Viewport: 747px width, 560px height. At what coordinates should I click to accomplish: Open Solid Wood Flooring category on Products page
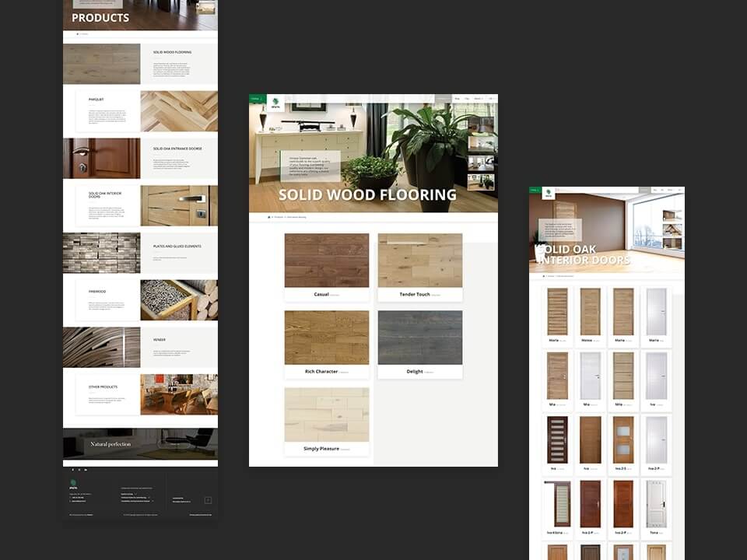pyautogui.click(x=141, y=64)
